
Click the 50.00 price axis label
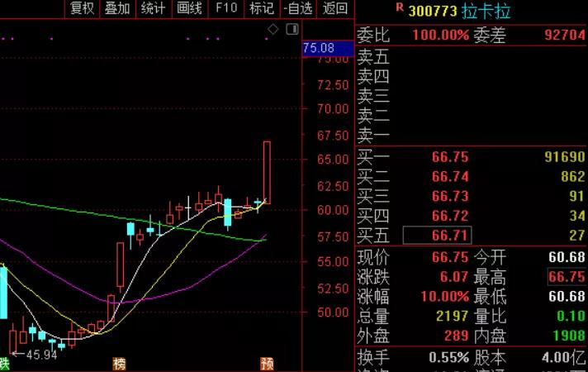[x=333, y=312]
